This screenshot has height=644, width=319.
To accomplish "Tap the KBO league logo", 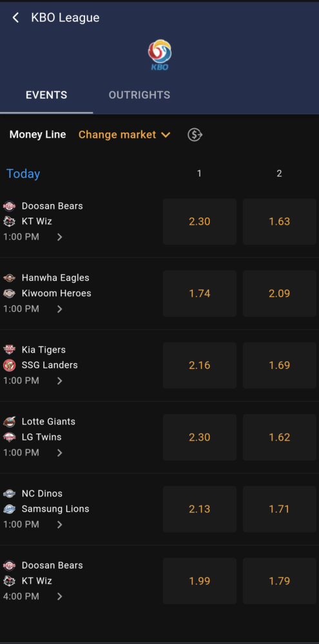I will pyautogui.click(x=160, y=55).
